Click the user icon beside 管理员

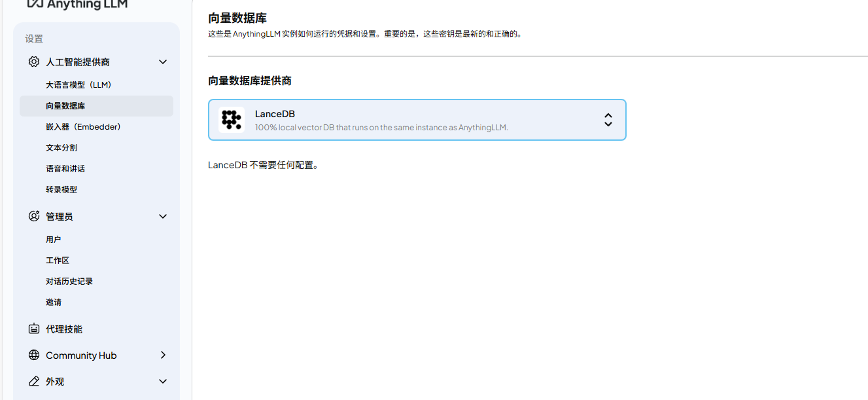pos(34,216)
